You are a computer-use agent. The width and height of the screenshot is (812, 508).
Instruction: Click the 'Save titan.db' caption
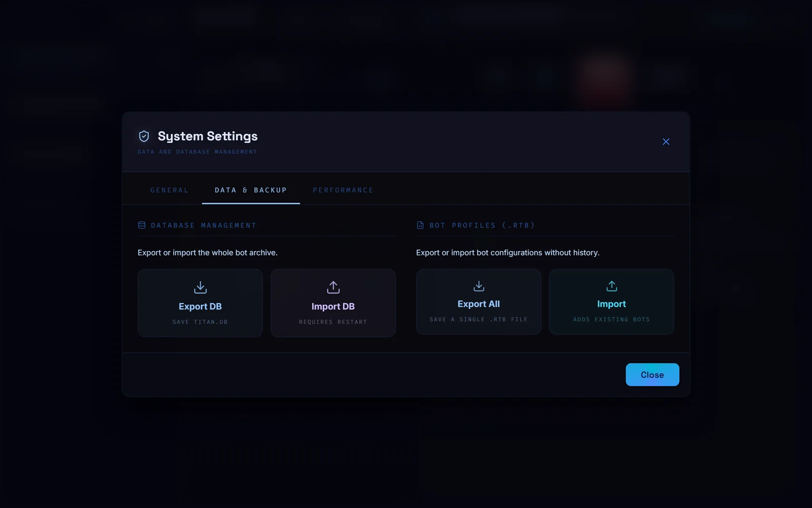click(x=200, y=322)
